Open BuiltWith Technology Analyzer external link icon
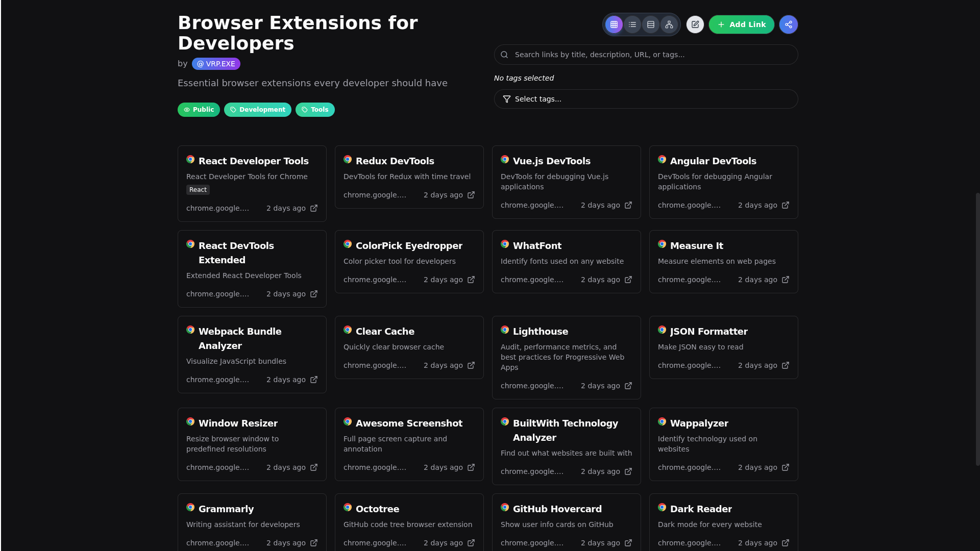Image resolution: width=980 pixels, height=551 pixels. [x=628, y=471]
